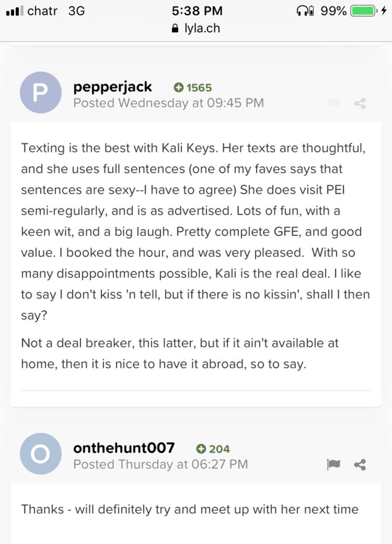Tap the lock icon beside lyla.ch
This screenshot has width=392, height=544.
tap(175, 29)
